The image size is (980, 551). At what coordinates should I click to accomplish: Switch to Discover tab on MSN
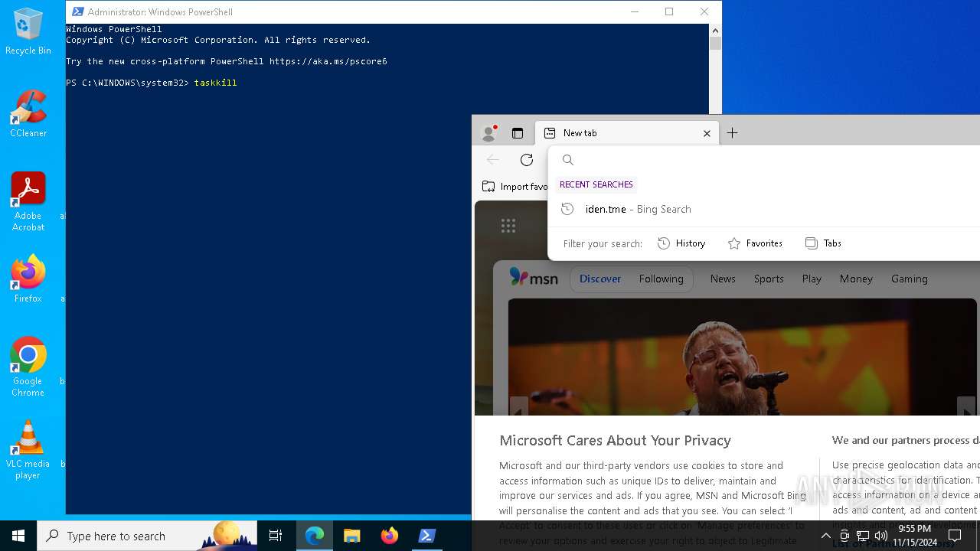(600, 279)
